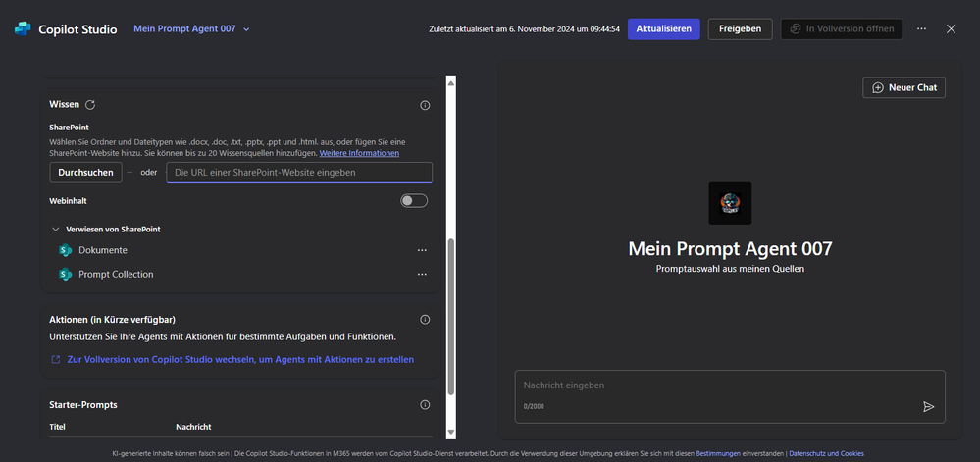This screenshot has height=462, width=980.
Task: Focus the Nachricht eingeben message box
Action: pyautogui.click(x=730, y=396)
